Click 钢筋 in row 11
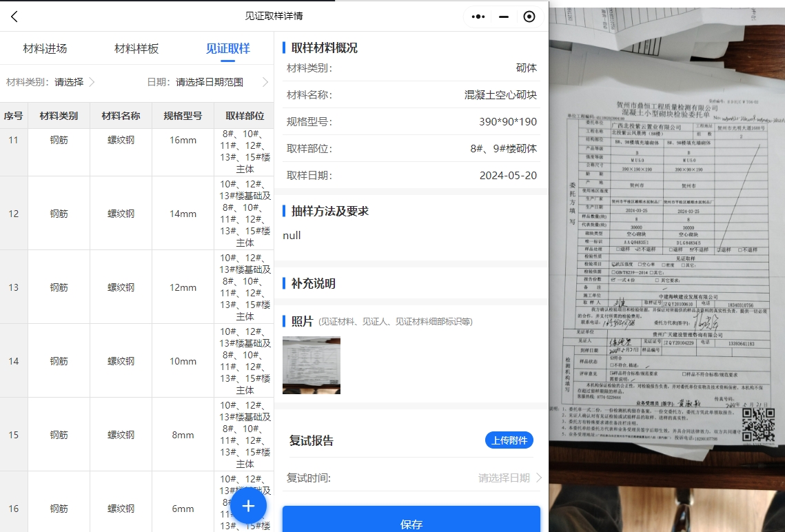The height and width of the screenshot is (532, 785). coord(59,140)
